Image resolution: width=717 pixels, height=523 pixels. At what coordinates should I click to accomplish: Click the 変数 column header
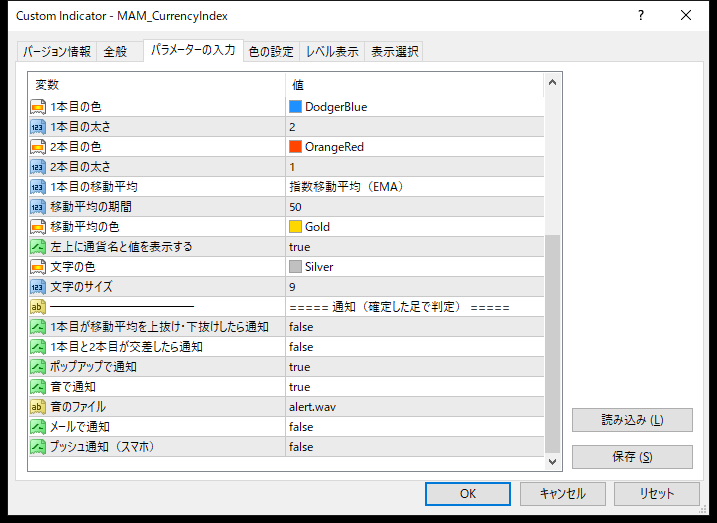pyautogui.click(x=157, y=85)
